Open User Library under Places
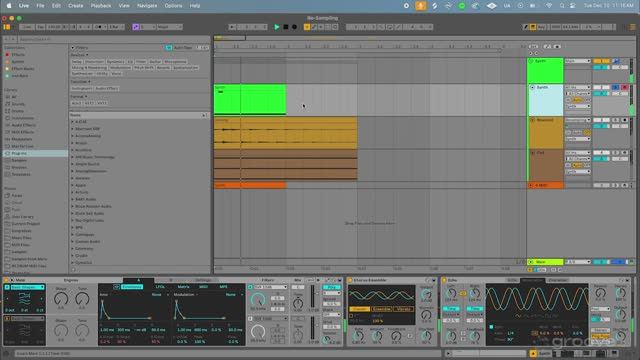 (x=22, y=217)
